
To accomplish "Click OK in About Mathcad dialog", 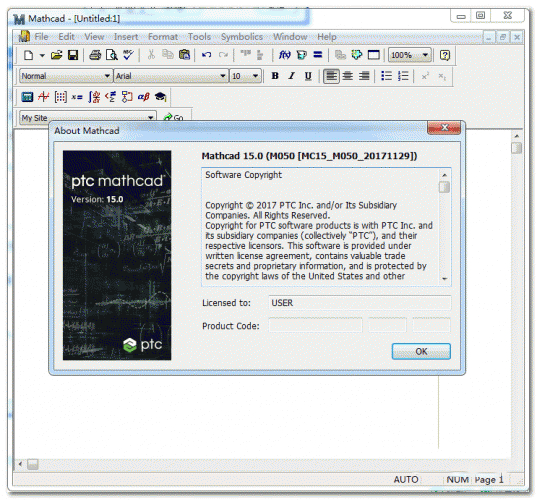I will click(x=421, y=351).
